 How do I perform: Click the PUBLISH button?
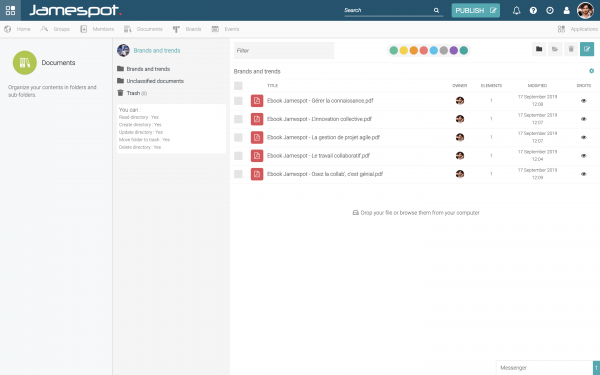pos(476,10)
